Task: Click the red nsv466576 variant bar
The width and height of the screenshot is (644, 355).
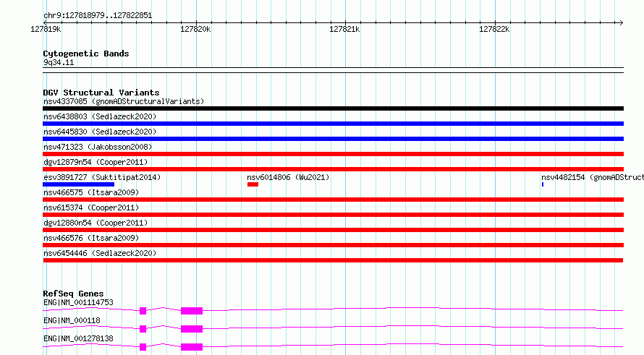Action: click(x=333, y=245)
